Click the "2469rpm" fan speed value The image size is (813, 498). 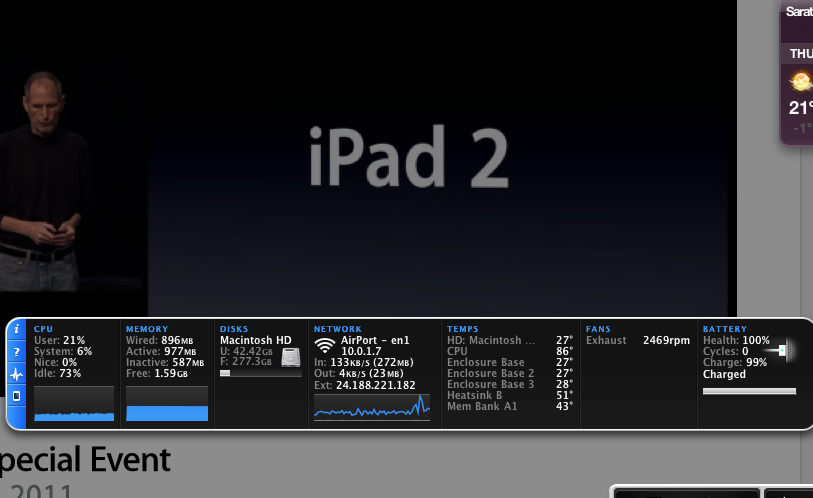(666, 340)
